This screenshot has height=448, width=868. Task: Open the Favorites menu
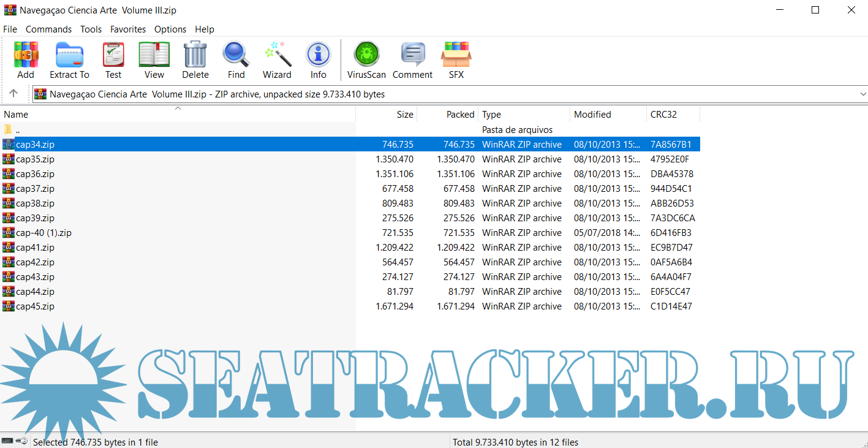(x=128, y=29)
